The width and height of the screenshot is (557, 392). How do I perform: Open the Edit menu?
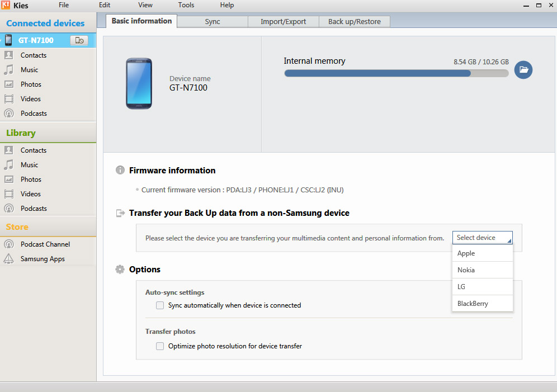(105, 5)
